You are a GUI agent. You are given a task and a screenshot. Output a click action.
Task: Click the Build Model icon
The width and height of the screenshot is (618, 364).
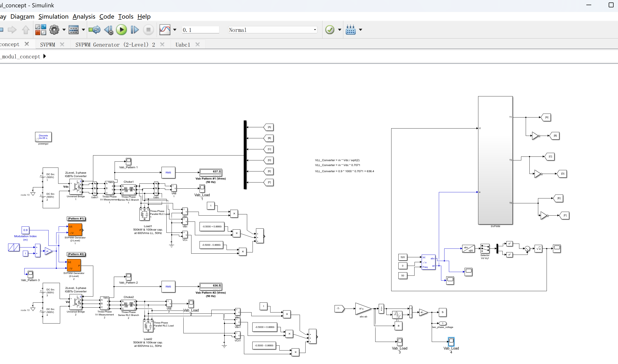[x=350, y=30]
